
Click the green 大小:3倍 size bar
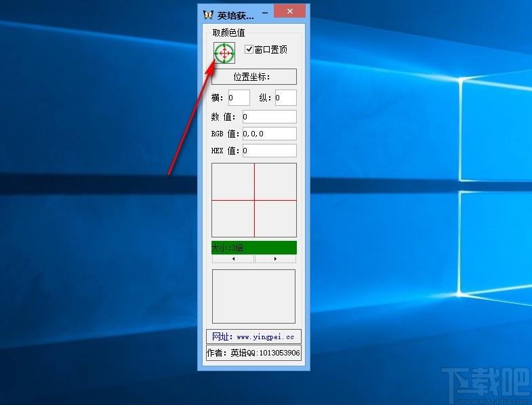[254, 248]
